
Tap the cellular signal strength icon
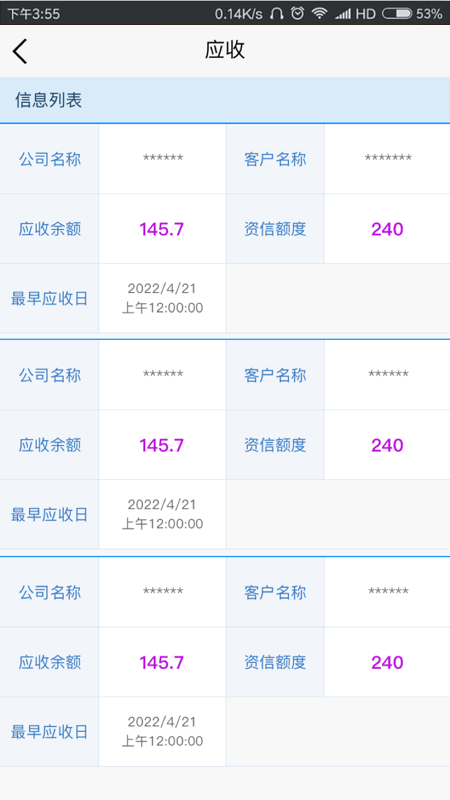(343, 14)
